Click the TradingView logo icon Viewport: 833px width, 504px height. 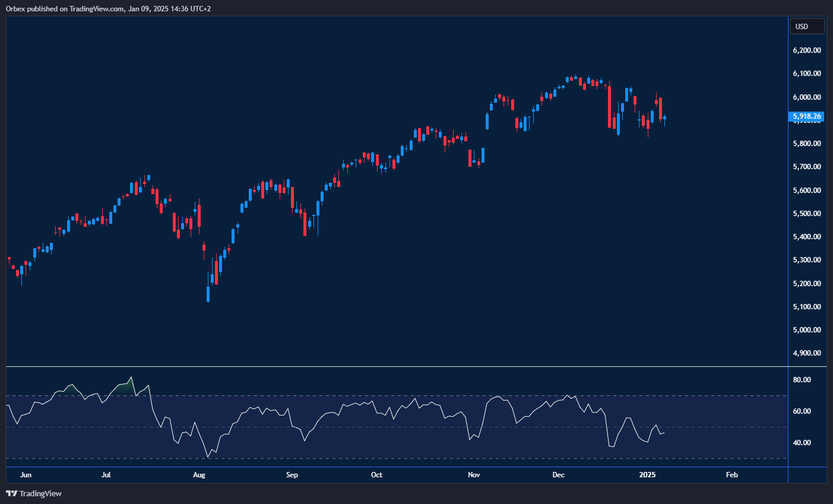12,493
